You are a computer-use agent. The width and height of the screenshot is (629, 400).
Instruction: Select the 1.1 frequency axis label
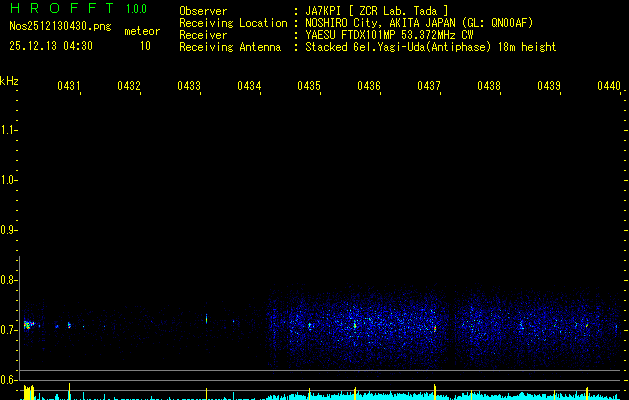9,130
